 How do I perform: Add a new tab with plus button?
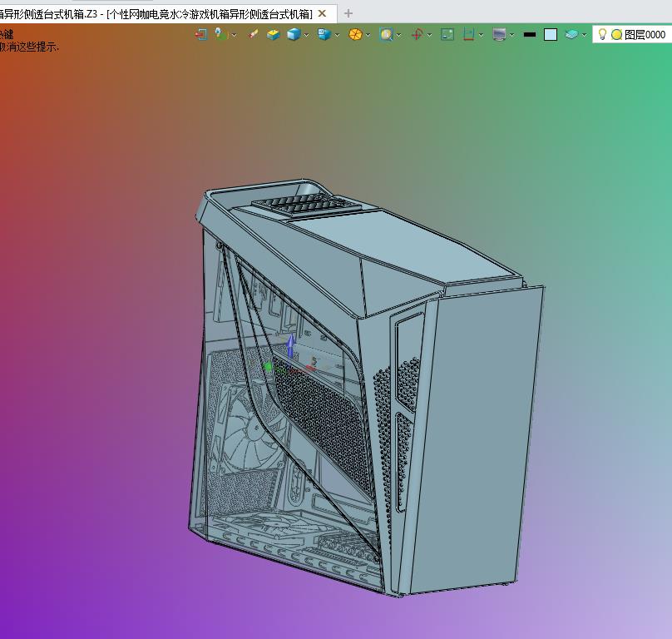348,13
